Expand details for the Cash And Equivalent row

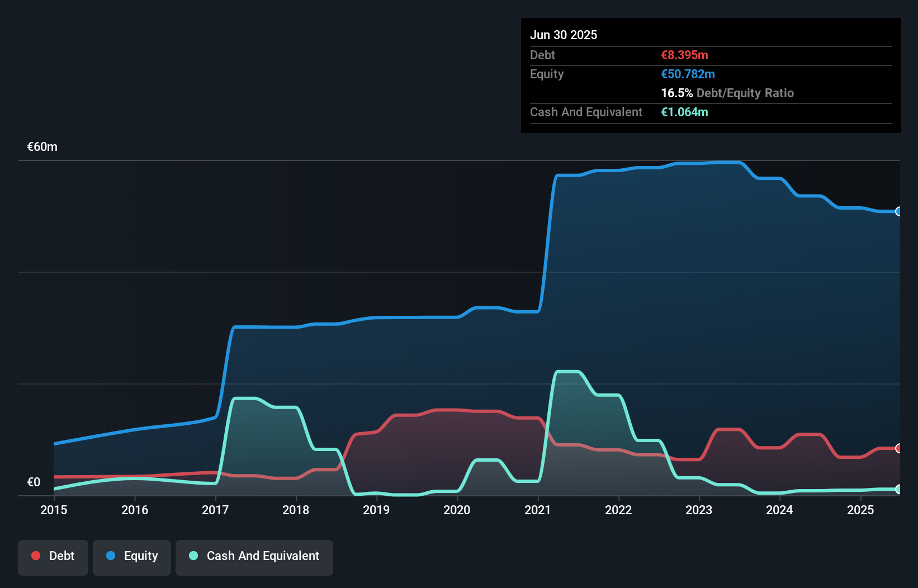[586, 112]
